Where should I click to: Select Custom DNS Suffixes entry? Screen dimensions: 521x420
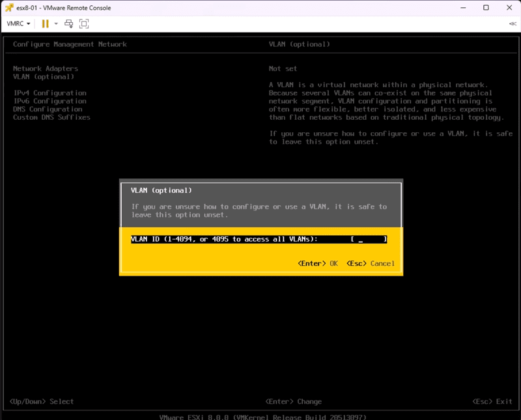(x=51, y=117)
